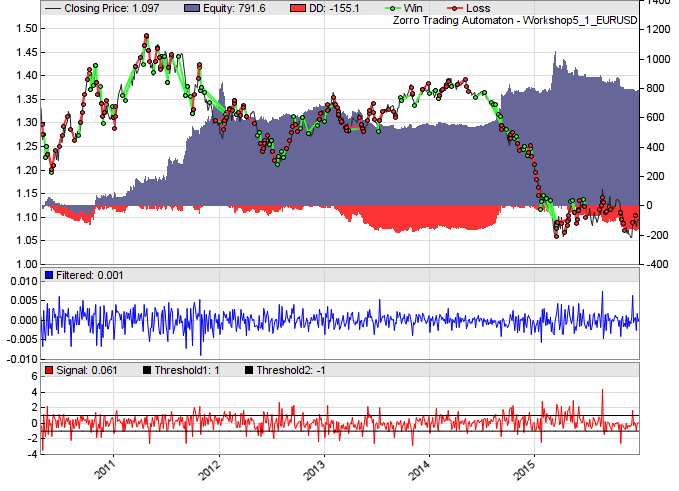Click the 'Win' legend label
The image size is (679, 491).
413,8
